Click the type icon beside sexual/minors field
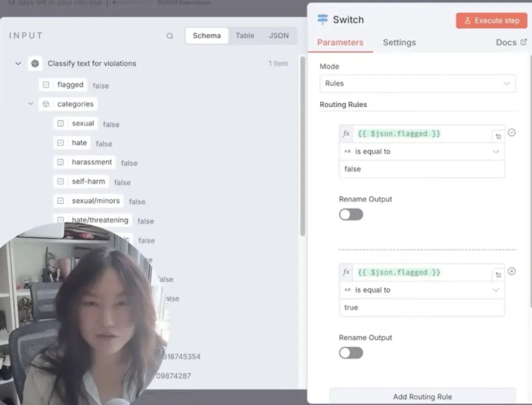532x405 pixels. coord(61,201)
